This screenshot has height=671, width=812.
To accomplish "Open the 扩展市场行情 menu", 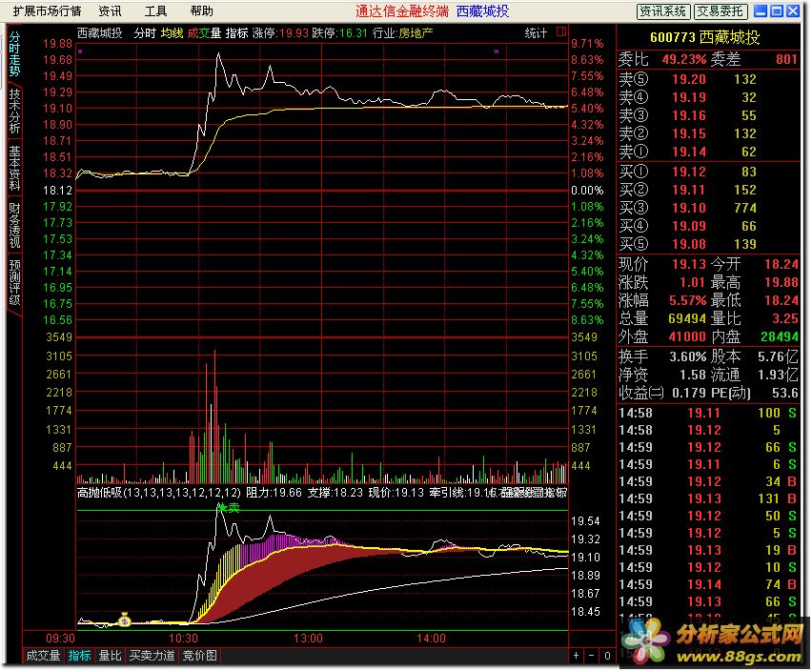I will tap(47, 10).
